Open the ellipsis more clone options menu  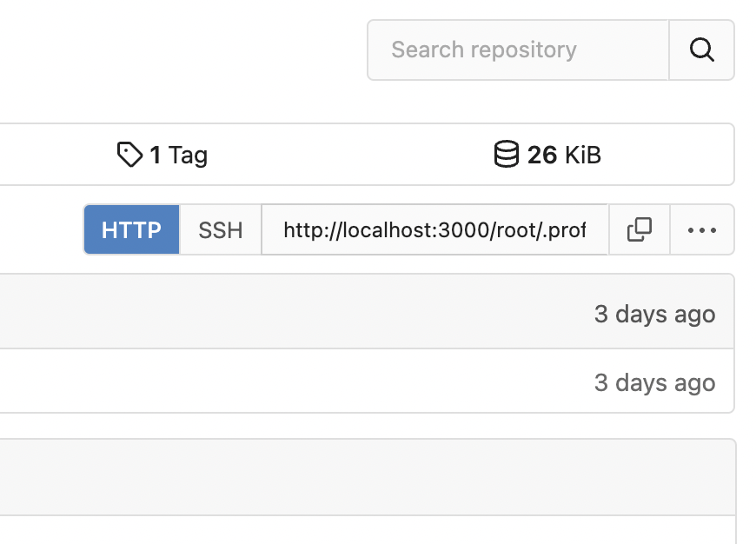pyautogui.click(x=701, y=229)
